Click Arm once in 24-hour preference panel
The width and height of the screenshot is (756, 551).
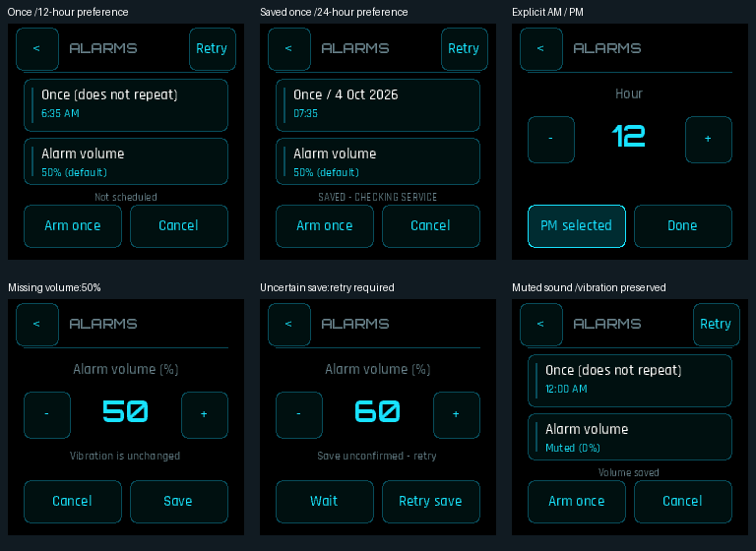tap(325, 226)
